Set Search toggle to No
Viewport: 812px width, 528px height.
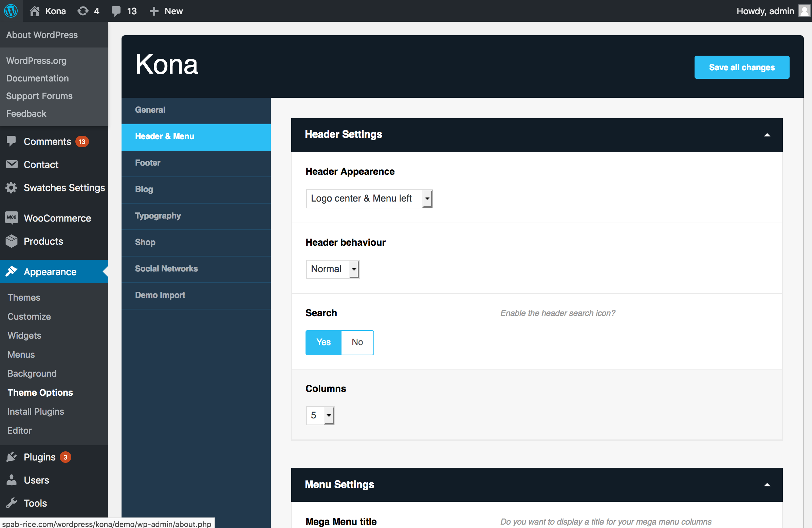click(357, 342)
